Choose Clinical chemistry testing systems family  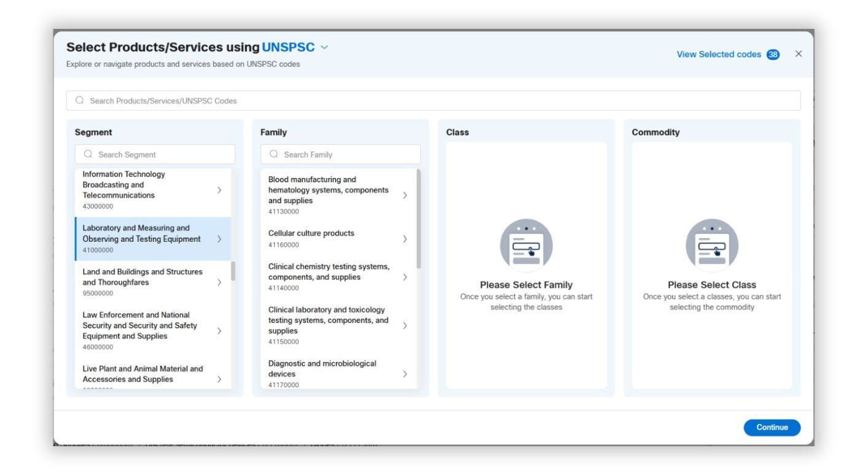[329, 277]
